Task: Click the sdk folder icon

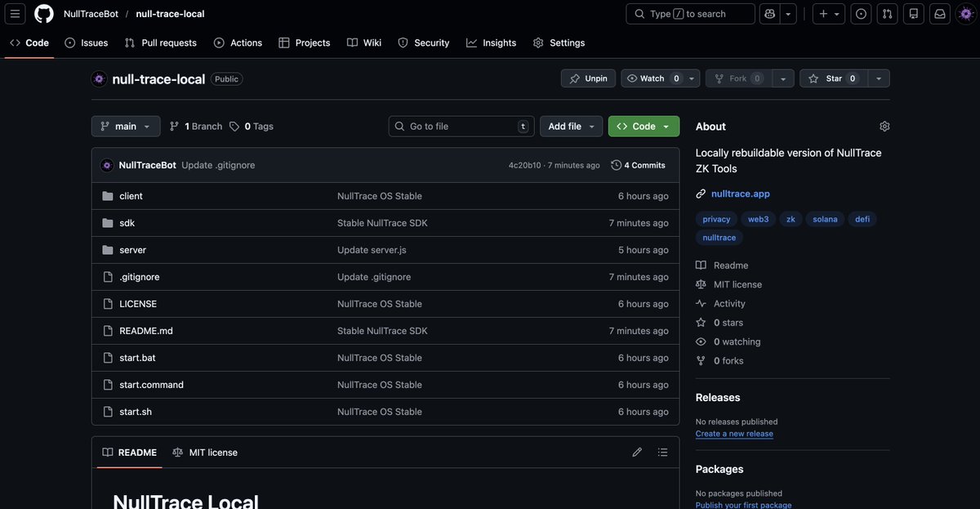Action: [x=108, y=223]
